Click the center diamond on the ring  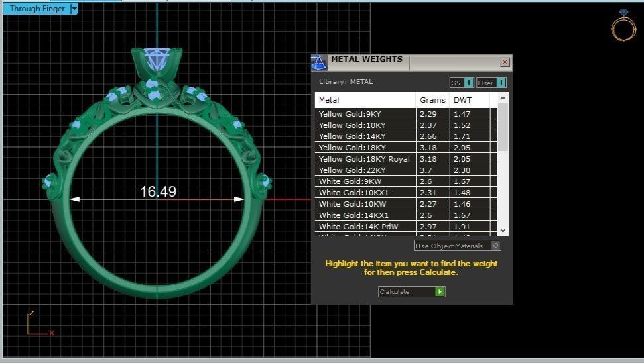click(x=157, y=60)
